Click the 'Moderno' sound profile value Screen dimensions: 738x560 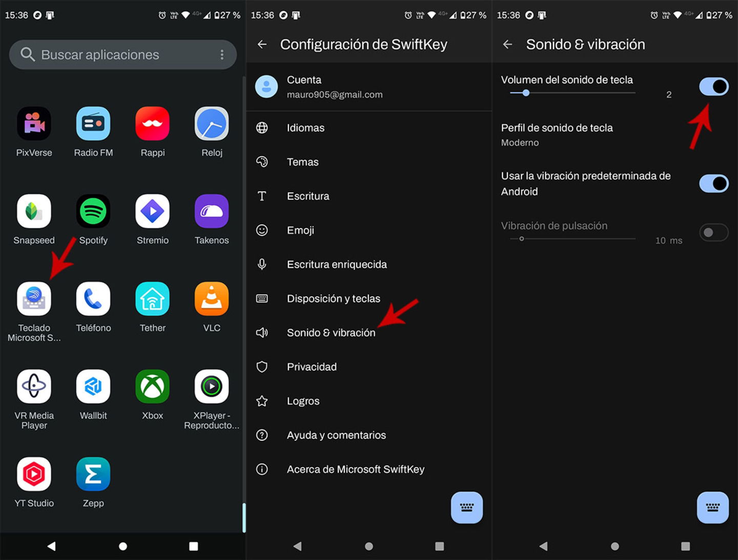click(520, 143)
